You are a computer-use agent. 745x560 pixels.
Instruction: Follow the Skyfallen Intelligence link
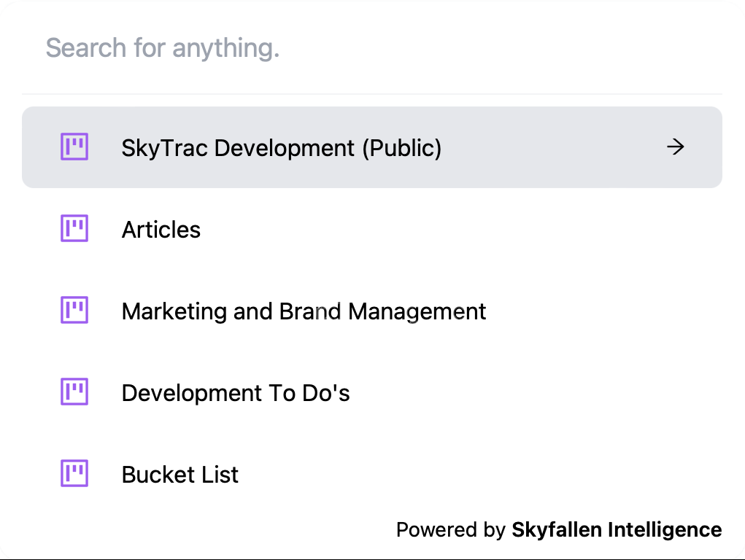pos(616,529)
